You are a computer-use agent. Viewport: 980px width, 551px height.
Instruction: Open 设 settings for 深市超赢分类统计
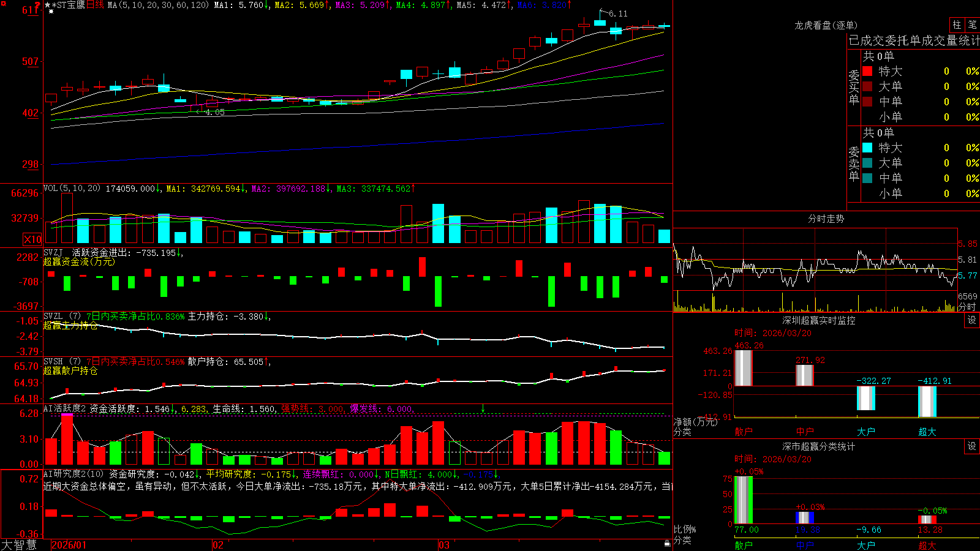click(x=972, y=446)
